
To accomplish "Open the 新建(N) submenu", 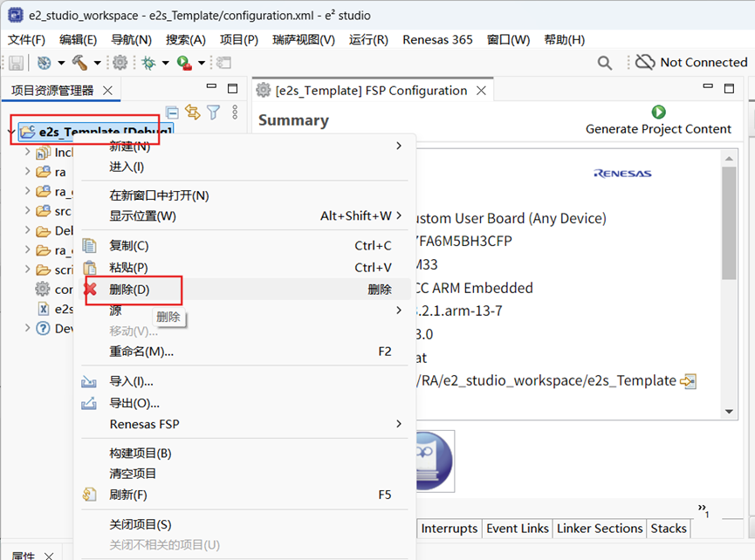I will pyautogui.click(x=244, y=146).
